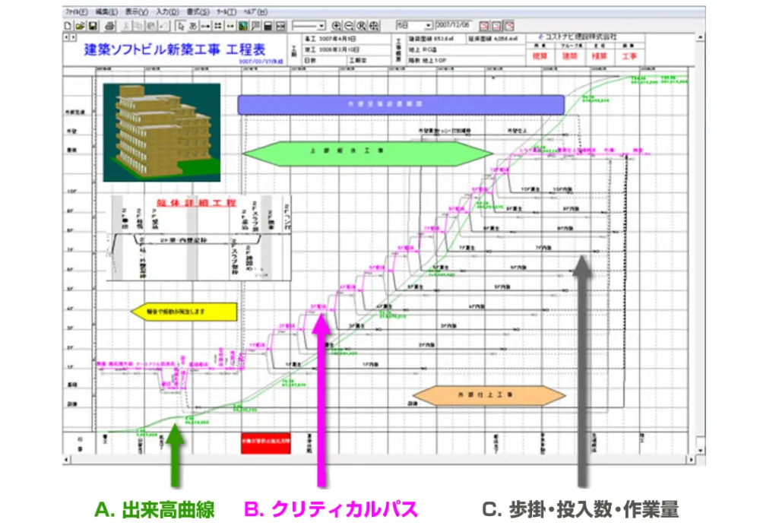
Task: Click the green image insert icon
Action: click(x=242, y=24)
